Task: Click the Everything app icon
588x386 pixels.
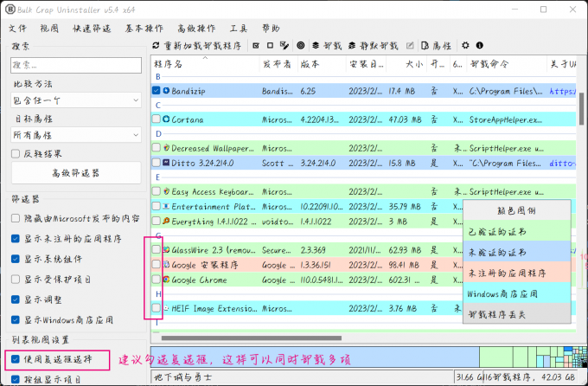Action: point(166,221)
